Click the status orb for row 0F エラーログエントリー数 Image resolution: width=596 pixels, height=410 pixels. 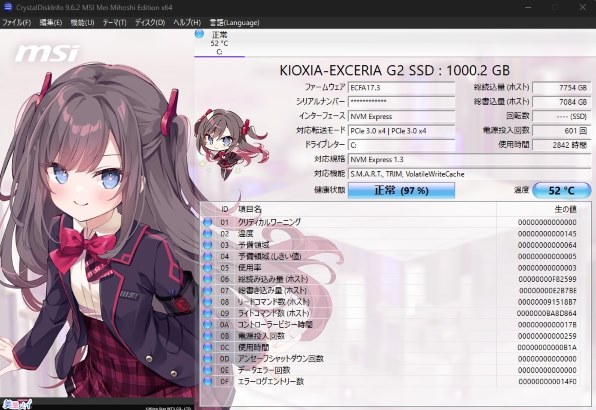point(208,382)
